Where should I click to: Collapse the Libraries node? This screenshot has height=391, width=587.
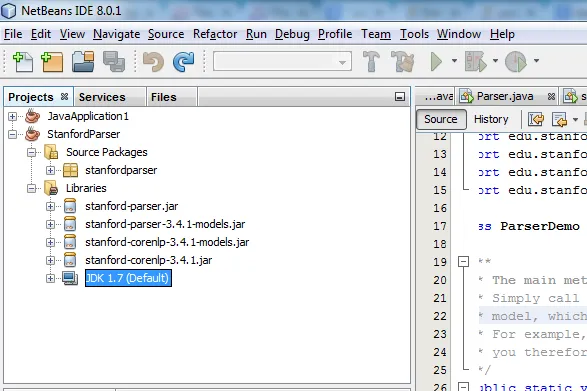31,188
